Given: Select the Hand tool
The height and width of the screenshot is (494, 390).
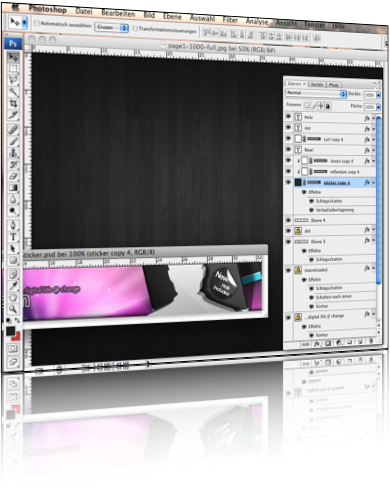Looking at the screenshot, I should (x=13, y=297).
